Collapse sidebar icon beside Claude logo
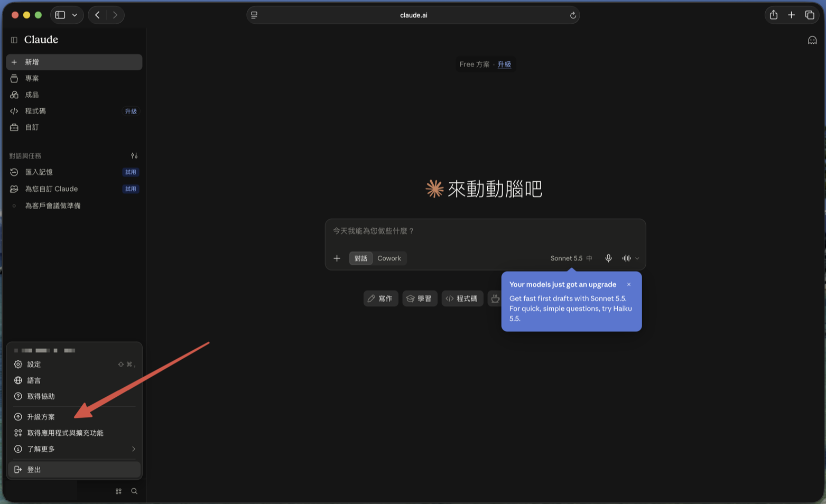This screenshot has height=504, width=826. click(x=14, y=40)
